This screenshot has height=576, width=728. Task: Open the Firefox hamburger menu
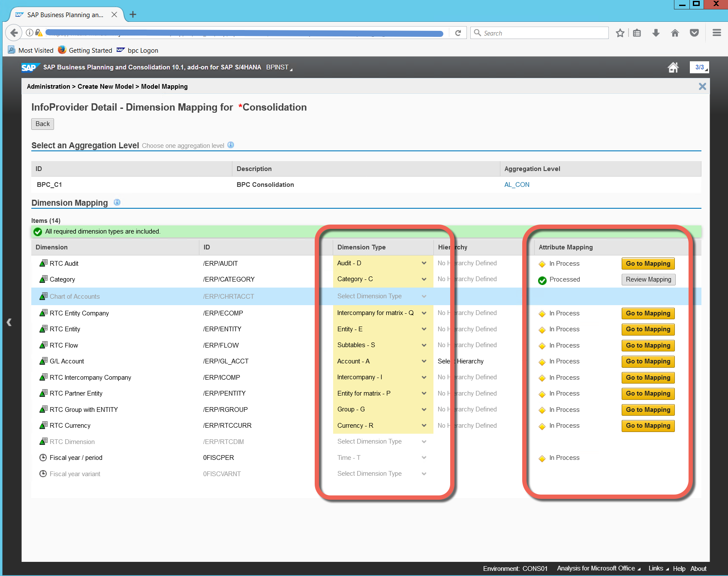(x=716, y=33)
